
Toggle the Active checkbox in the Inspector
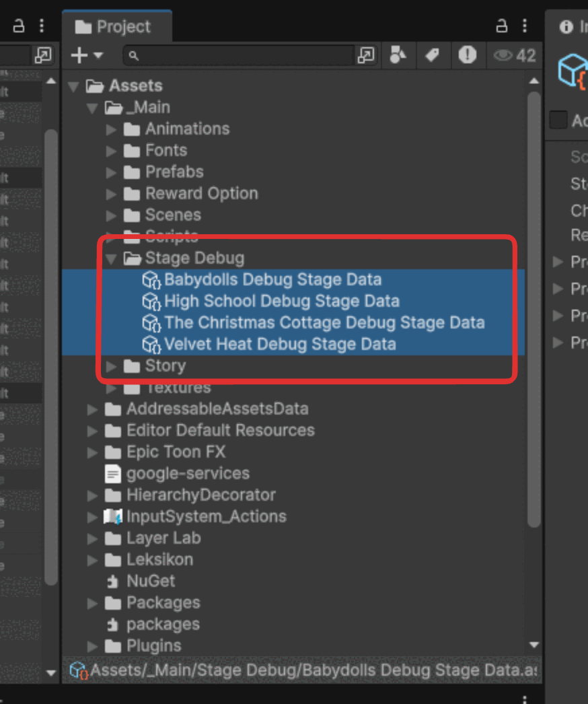click(557, 120)
